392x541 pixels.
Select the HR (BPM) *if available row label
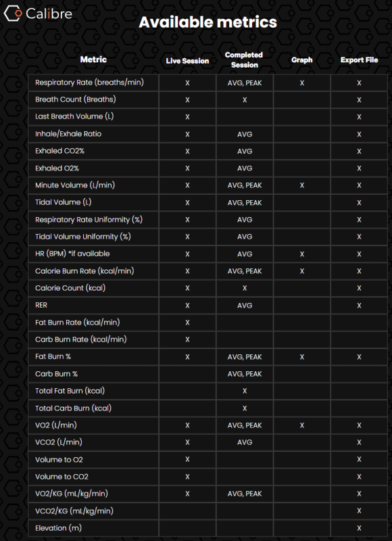coord(72,254)
